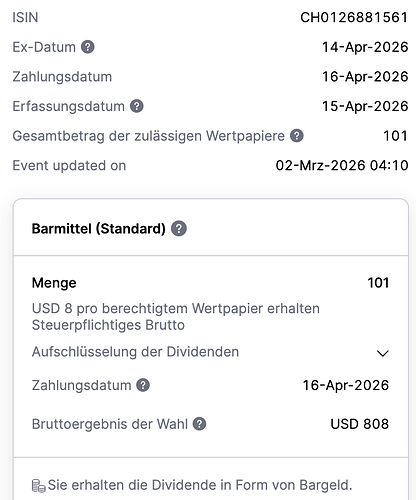Select the Barmittel (Standard) option heading
This screenshot has width=416, height=500.
[99, 229]
